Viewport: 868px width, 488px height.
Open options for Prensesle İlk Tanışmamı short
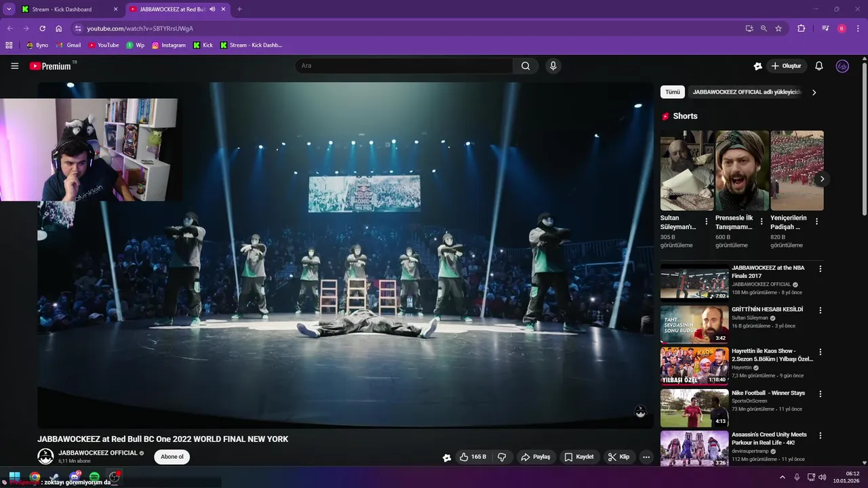click(762, 222)
